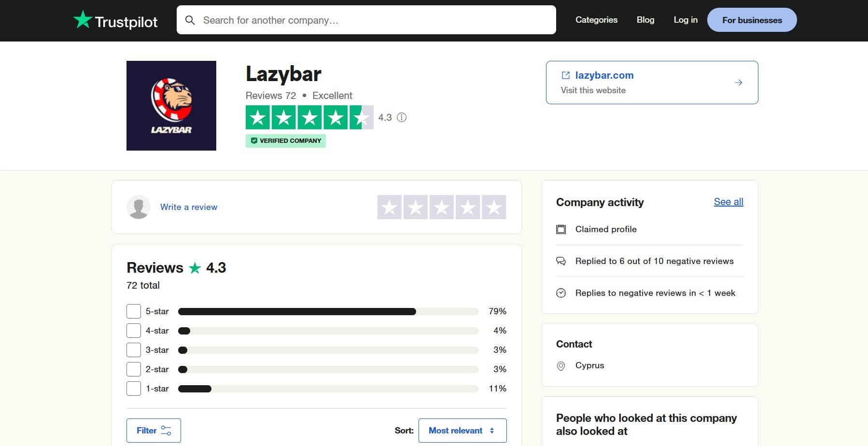
Task: Enable the 1-star reviews filter
Action: point(134,388)
